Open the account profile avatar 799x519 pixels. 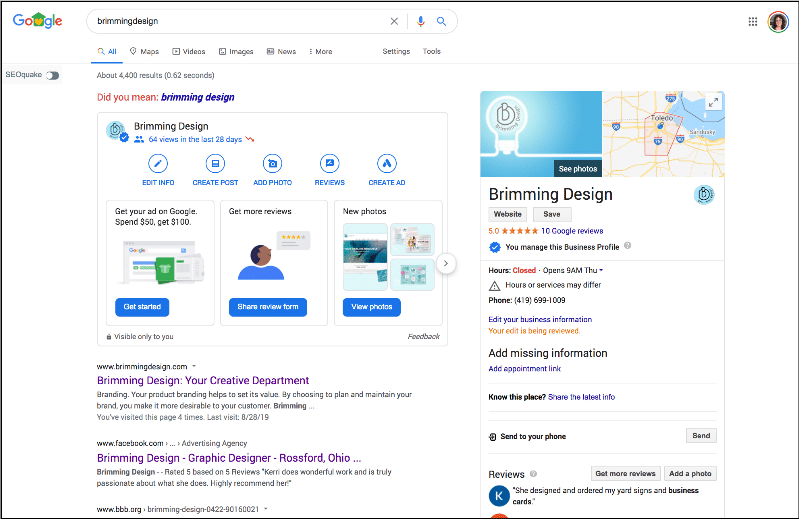[x=778, y=22]
